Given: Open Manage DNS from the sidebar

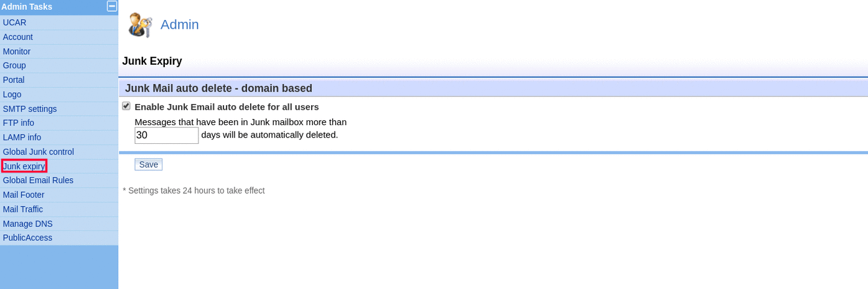Looking at the screenshot, I should (28, 223).
